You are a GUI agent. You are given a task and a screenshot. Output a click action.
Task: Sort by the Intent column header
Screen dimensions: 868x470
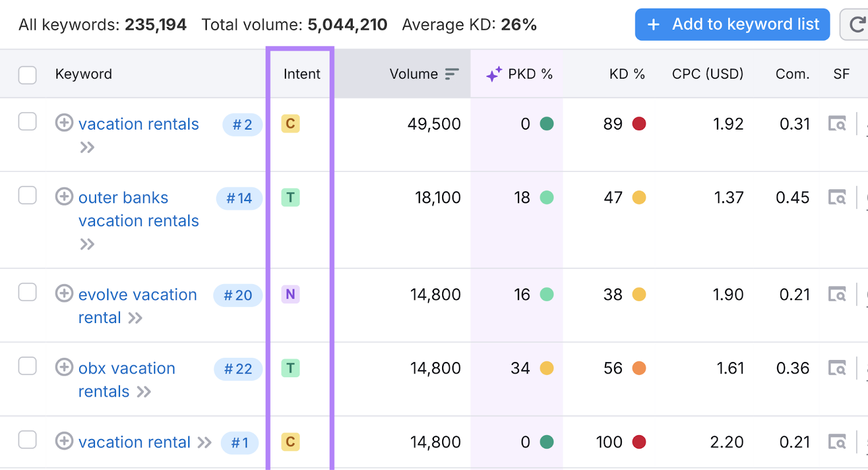pos(302,74)
